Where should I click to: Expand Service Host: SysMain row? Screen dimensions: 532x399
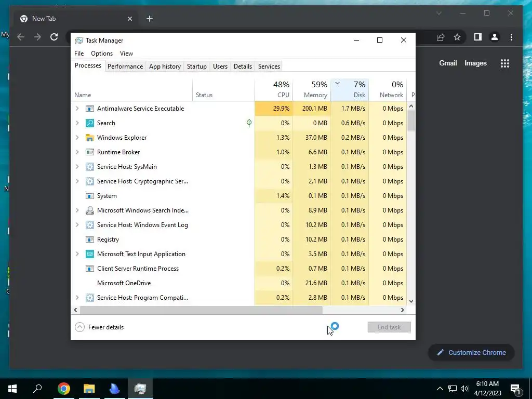click(x=77, y=167)
